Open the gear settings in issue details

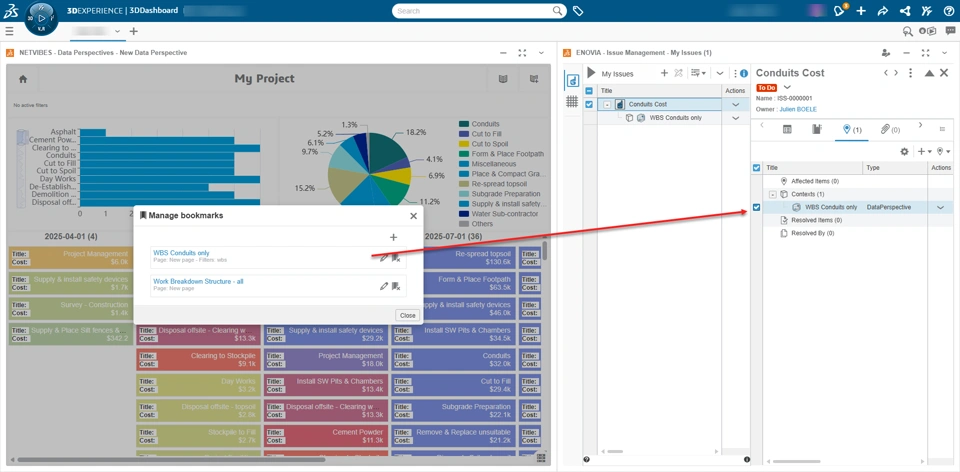(904, 152)
